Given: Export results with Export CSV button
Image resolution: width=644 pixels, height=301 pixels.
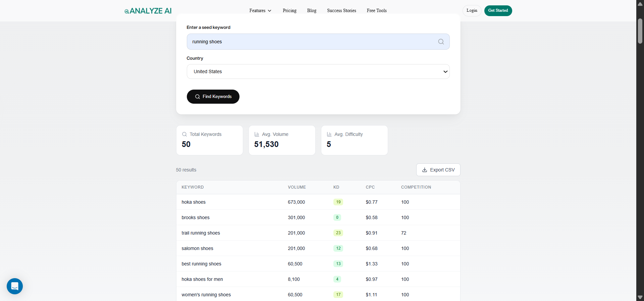Looking at the screenshot, I should click(x=438, y=170).
